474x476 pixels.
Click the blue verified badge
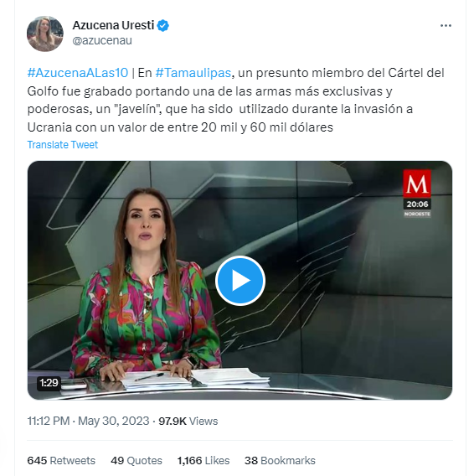(163, 25)
